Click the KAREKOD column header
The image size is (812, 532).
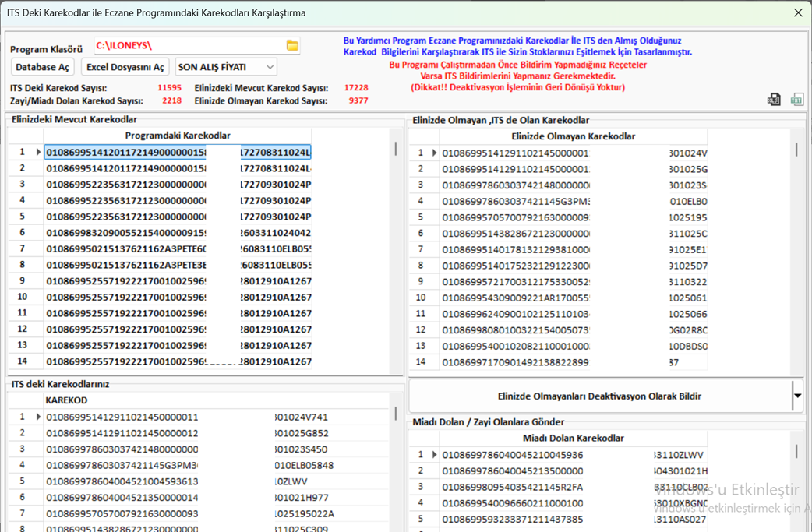click(66, 400)
